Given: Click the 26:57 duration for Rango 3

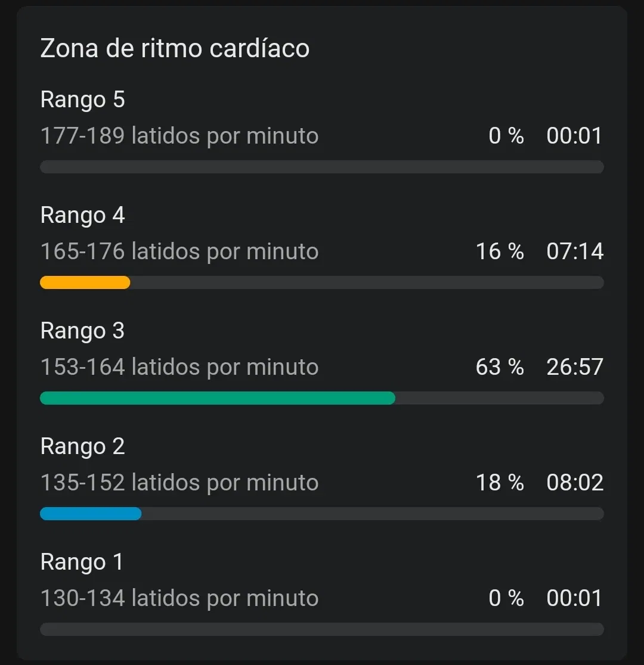Looking at the screenshot, I should click(x=575, y=367).
